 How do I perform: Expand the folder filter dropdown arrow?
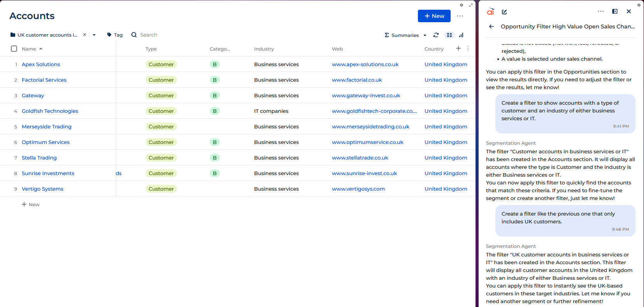[x=94, y=35]
